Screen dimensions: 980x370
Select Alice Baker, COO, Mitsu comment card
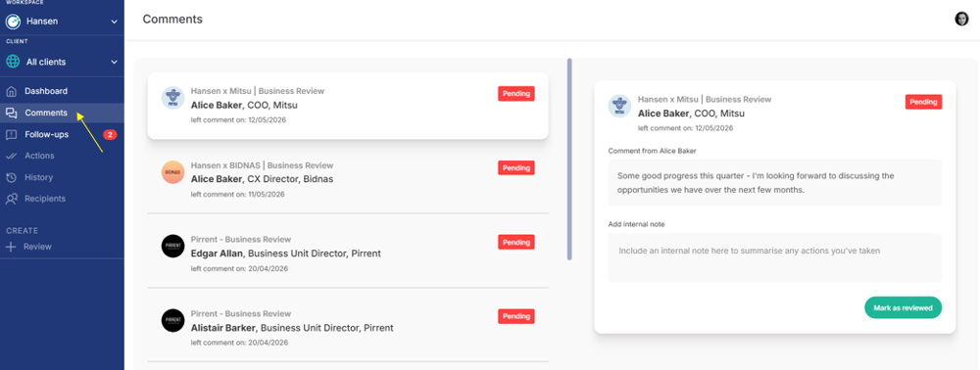pyautogui.click(x=348, y=106)
